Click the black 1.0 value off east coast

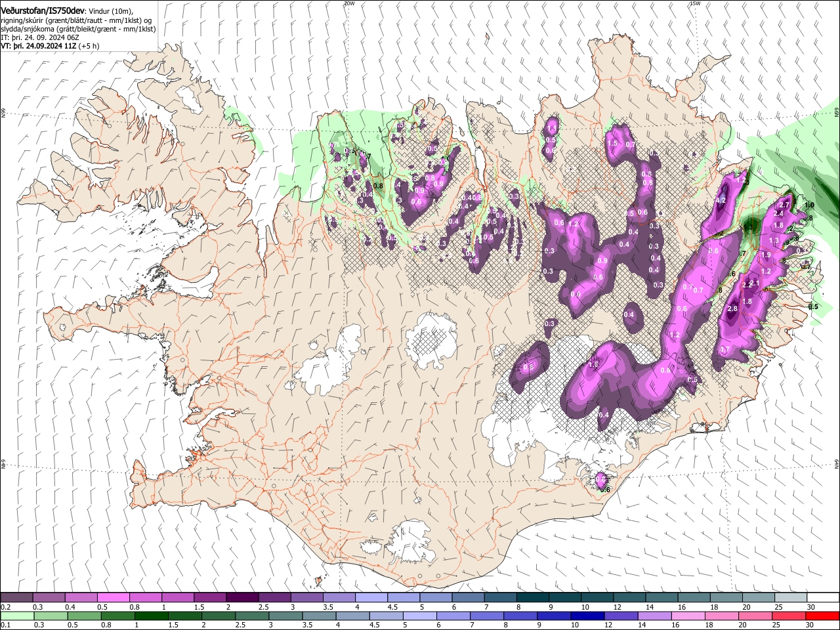pyautogui.click(x=809, y=205)
